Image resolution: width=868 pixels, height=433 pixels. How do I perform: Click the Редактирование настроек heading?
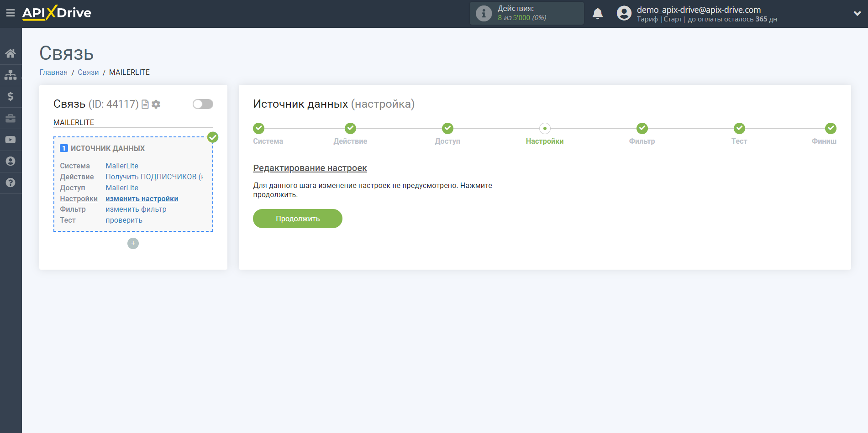(x=310, y=168)
